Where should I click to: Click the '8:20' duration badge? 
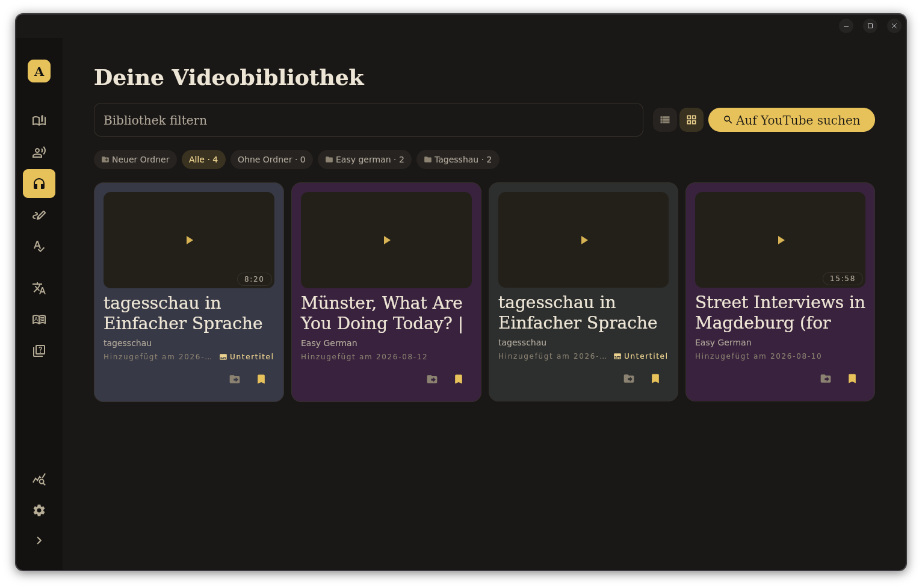(x=254, y=279)
